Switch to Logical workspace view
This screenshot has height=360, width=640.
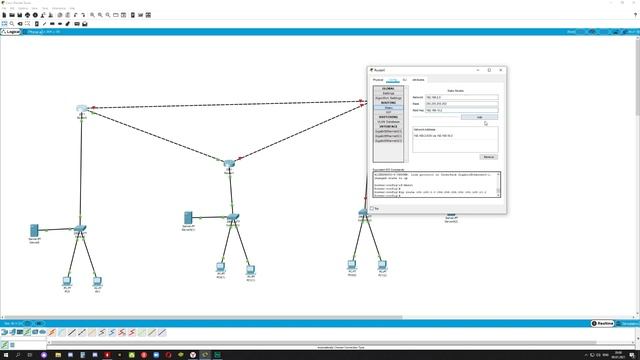tap(11, 31)
